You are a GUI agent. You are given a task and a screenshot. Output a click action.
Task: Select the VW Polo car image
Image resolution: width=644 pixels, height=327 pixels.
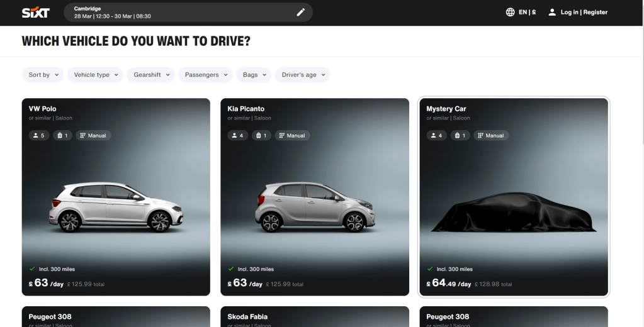(x=116, y=207)
